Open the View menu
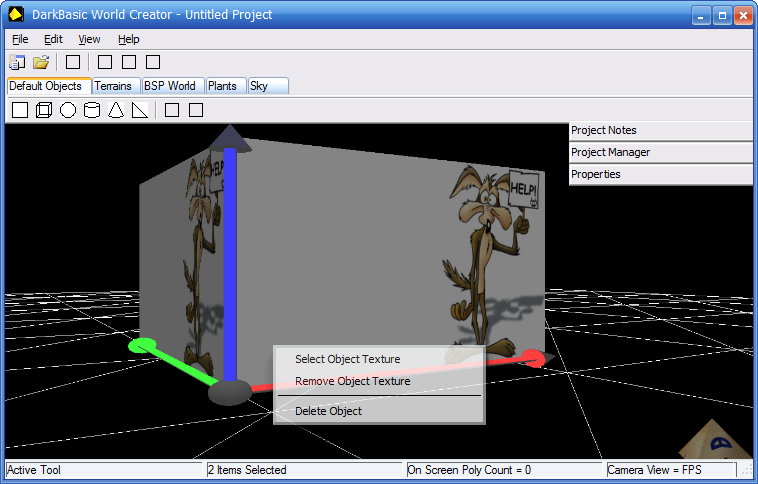758x484 pixels. tap(89, 39)
